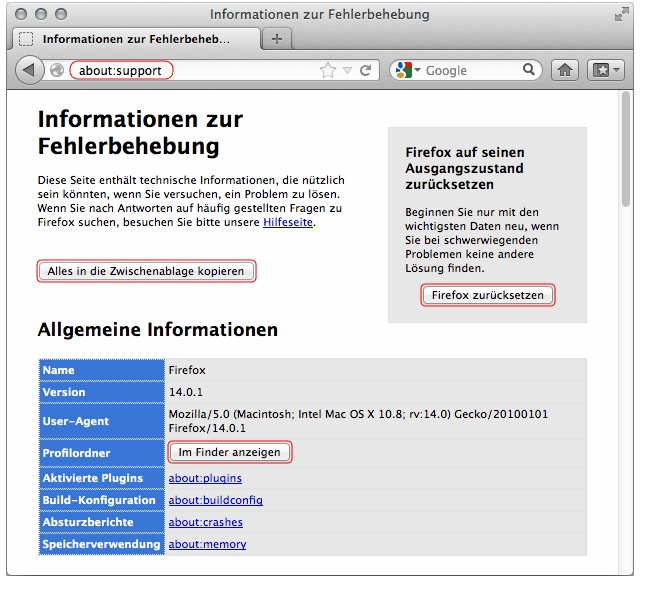The height and width of the screenshot is (596, 646).
Task: Open the about:crashes link
Action: point(205,522)
